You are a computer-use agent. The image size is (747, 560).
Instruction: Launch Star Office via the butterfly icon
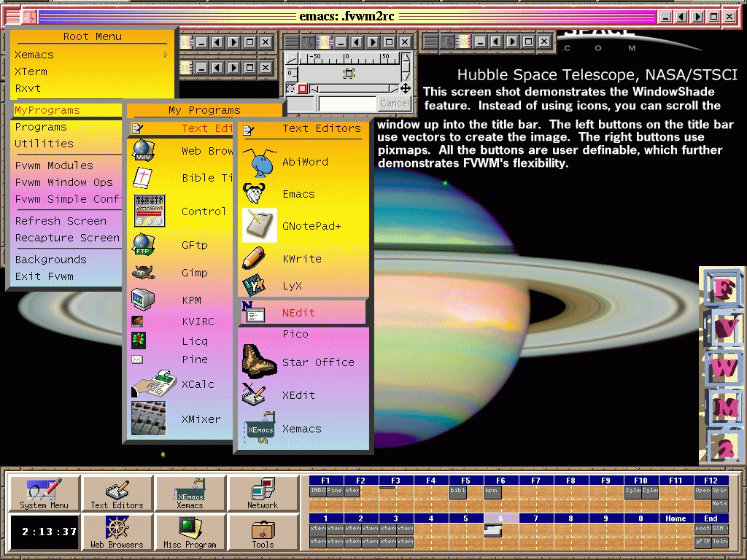259,362
